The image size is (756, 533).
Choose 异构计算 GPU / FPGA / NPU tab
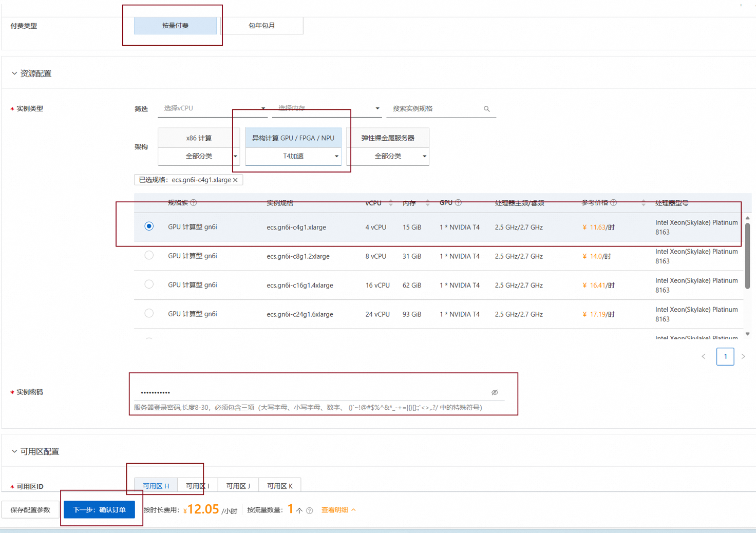[x=293, y=138]
